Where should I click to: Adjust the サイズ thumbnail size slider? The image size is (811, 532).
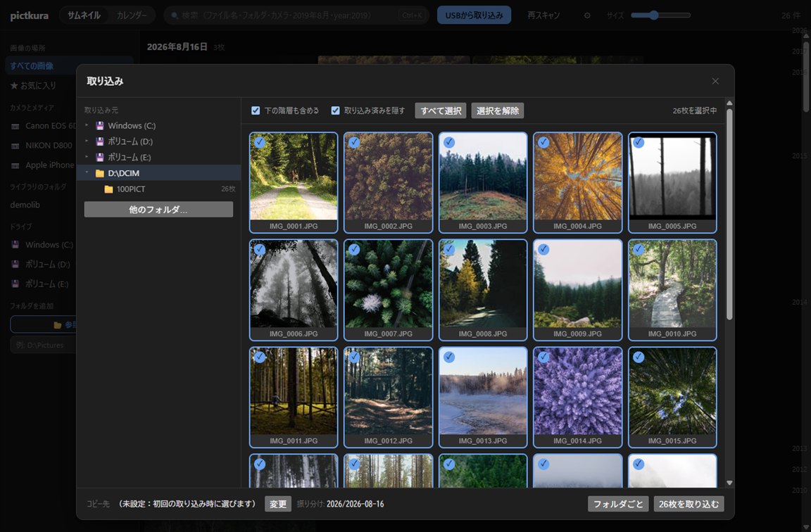click(660, 15)
